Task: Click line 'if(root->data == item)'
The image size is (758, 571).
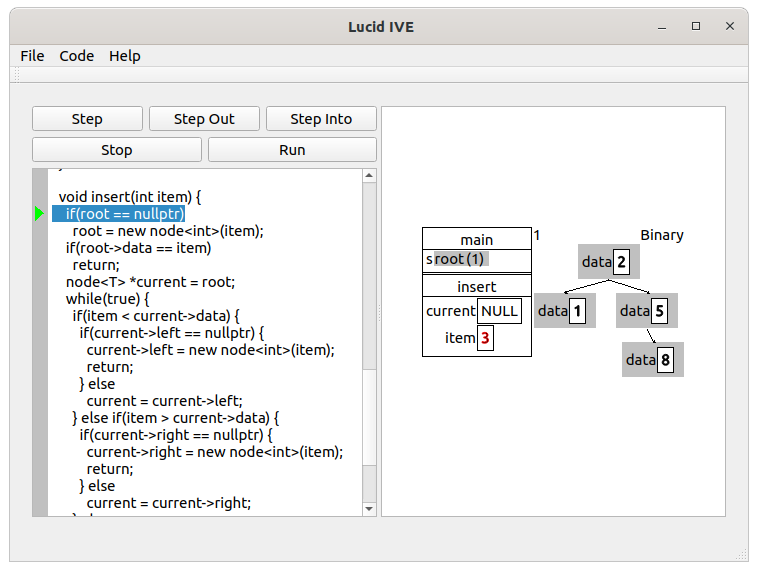Action: 138,248
